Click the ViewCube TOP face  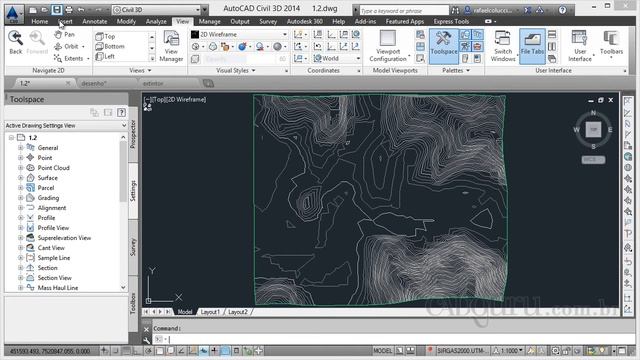593,129
